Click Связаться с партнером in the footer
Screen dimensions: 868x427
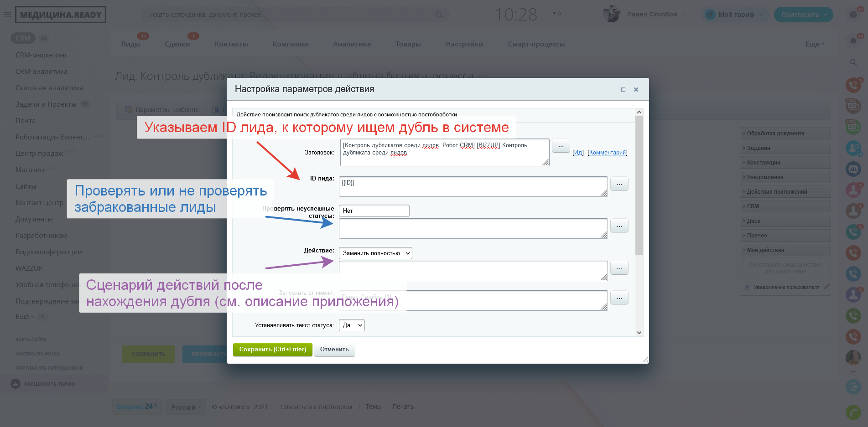316,407
